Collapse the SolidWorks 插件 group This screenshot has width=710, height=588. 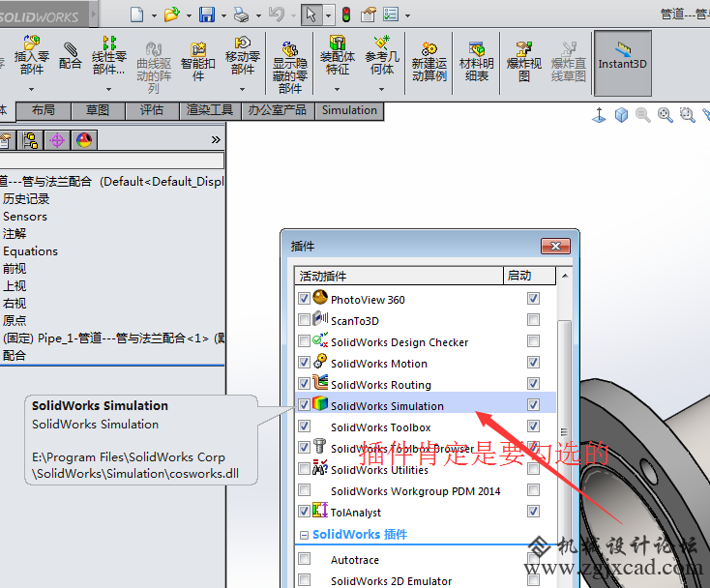[x=304, y=536]
